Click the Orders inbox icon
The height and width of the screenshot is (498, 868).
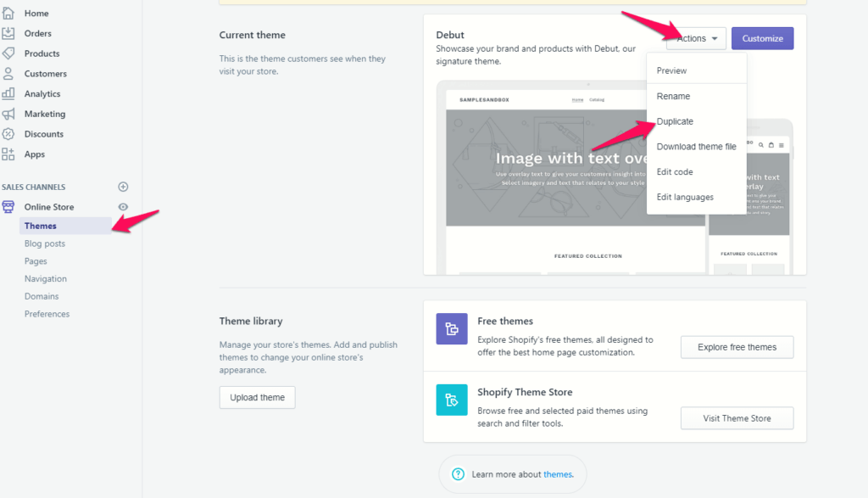click(x=8, y=33)
